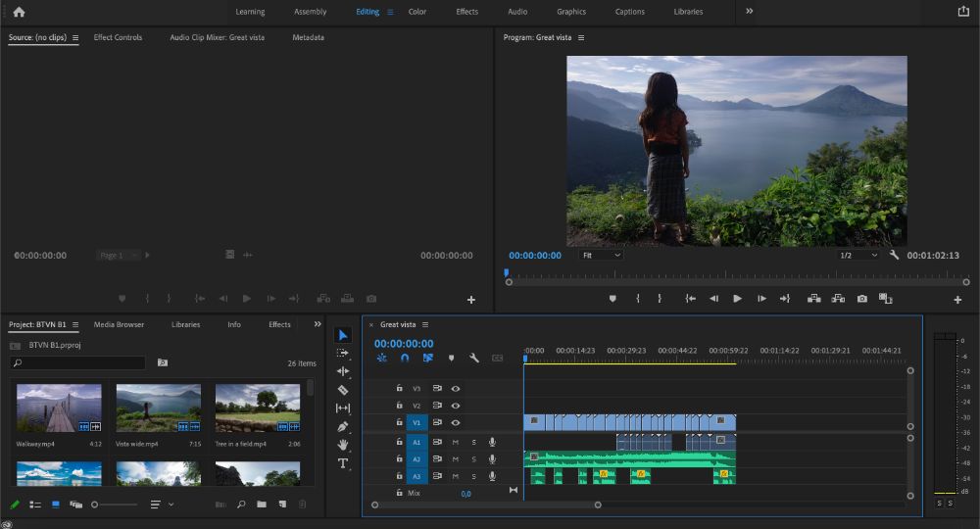Open the Comparison View button
Image resolution: width=980 pixels, height=529 pixels.
click(886, 299)
